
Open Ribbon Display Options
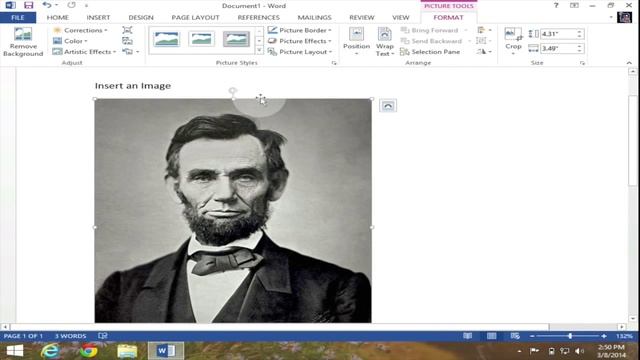[x=574, y=5]
